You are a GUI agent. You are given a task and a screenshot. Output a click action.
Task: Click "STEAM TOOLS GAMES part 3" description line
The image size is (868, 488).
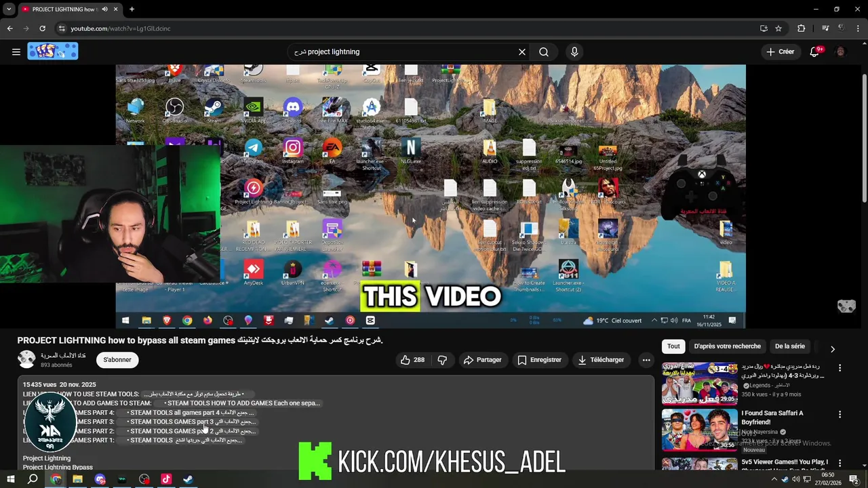point(193,422)
